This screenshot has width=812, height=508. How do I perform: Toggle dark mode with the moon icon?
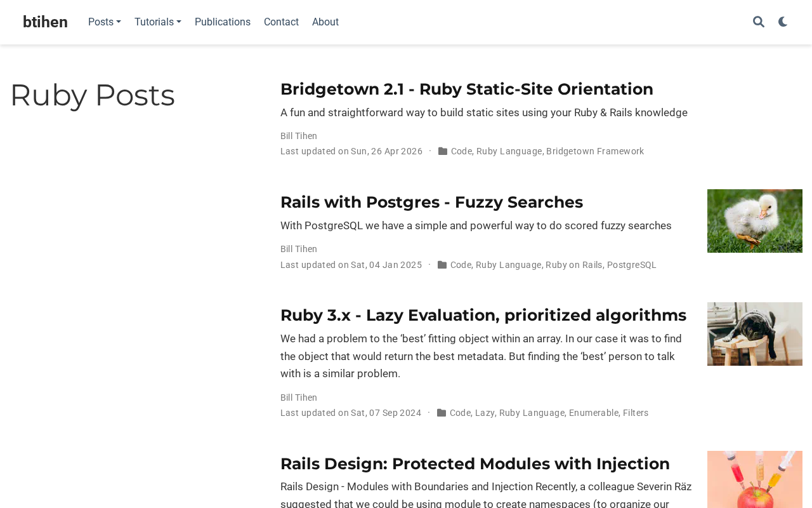783,22
